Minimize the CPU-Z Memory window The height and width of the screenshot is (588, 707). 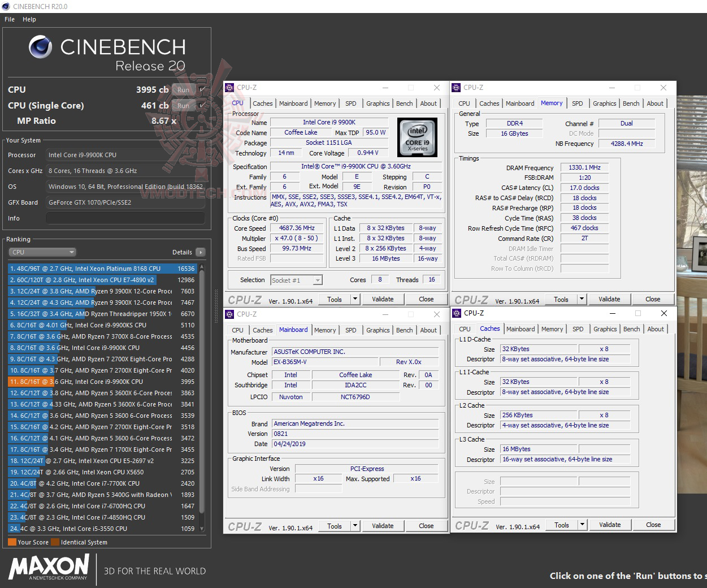tap(611, 88)
